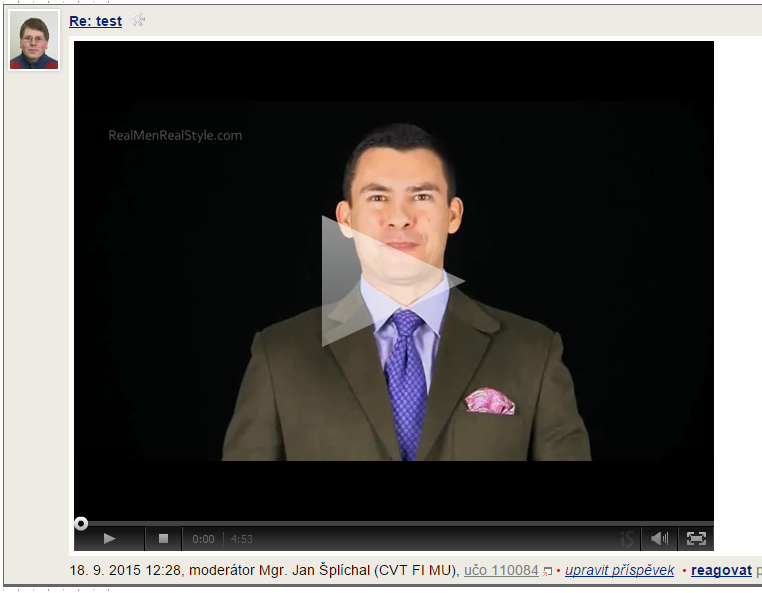Image resolution: width=762 pixels, height=593 pixels.
Task: Switch the video to fullscreen mode
Action: (696, 539)
